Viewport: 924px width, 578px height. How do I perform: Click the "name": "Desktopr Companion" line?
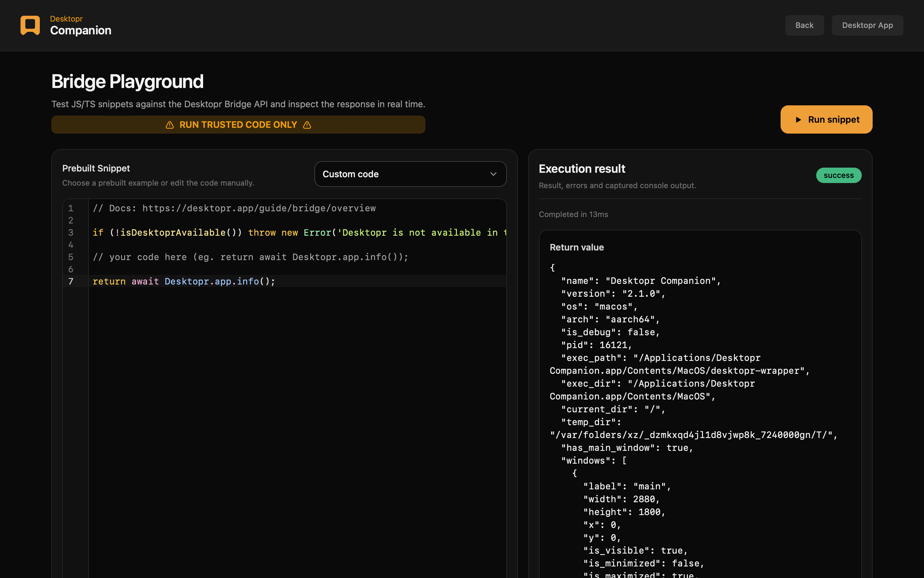click(x=641, y=281)
